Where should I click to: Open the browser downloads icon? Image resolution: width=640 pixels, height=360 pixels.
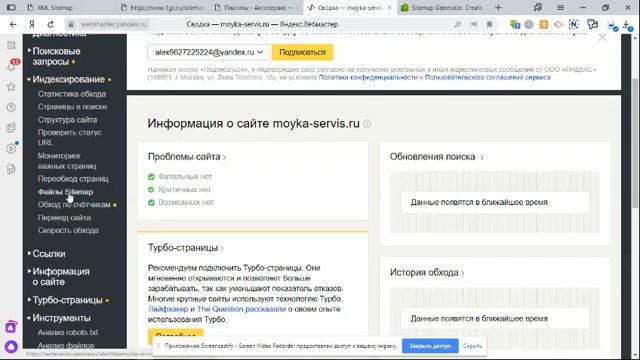[628, 25]
